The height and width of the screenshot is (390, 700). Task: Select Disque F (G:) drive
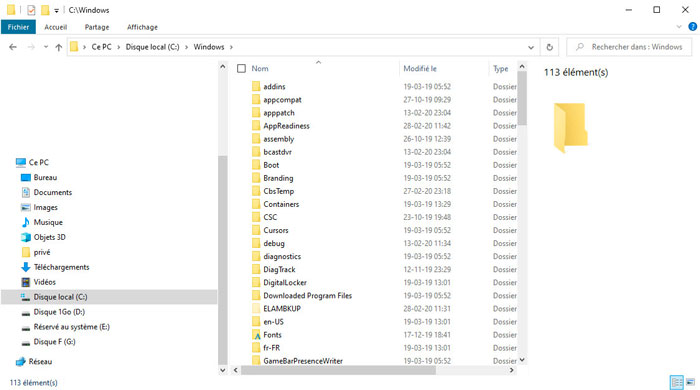tap(54, 342)
